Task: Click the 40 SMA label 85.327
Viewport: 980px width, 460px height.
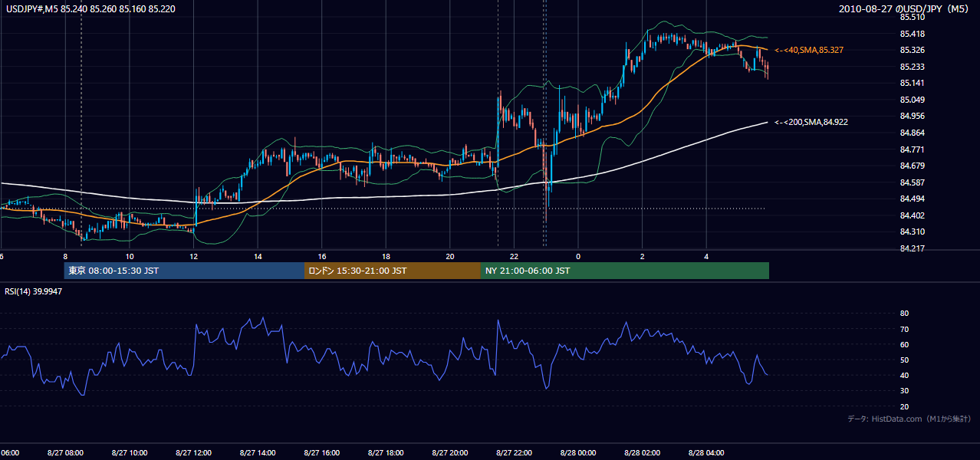Action: tap(810, 50)
